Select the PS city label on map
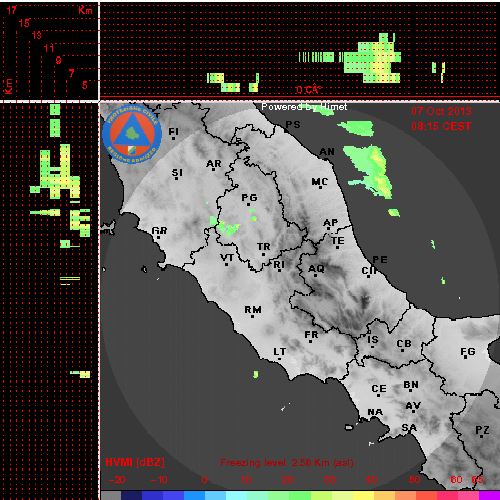 click(293, 125)
